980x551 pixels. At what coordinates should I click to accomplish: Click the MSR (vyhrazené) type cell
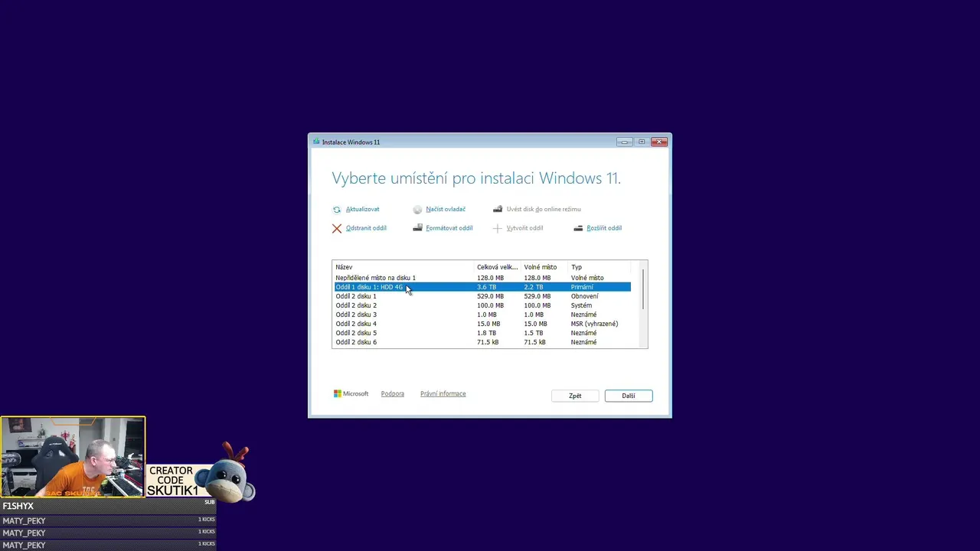(x=594, y=324)
